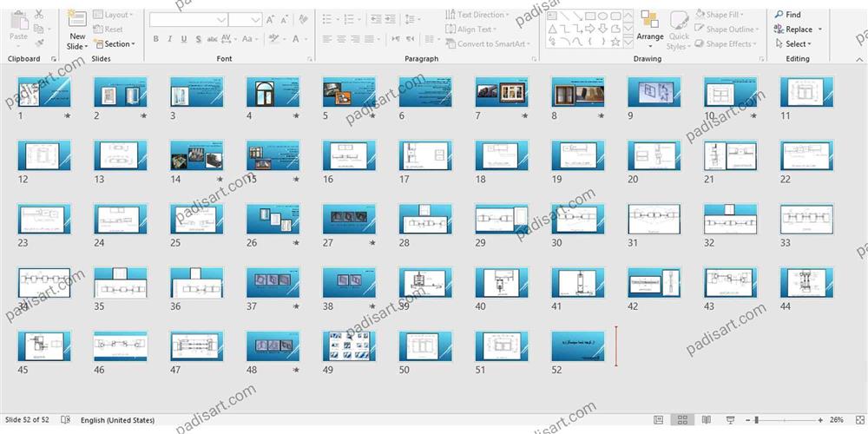
Task: Select the star shape in shapes gallery
Action: point(615,41)
